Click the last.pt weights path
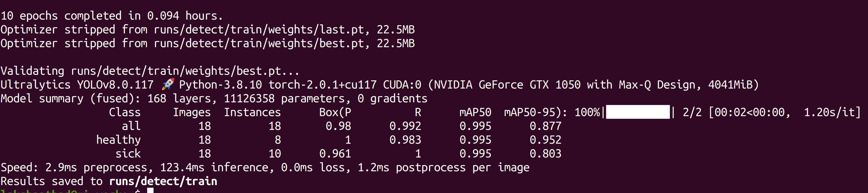The height and width of the screenshot is (193, 868). click(259, 30)
